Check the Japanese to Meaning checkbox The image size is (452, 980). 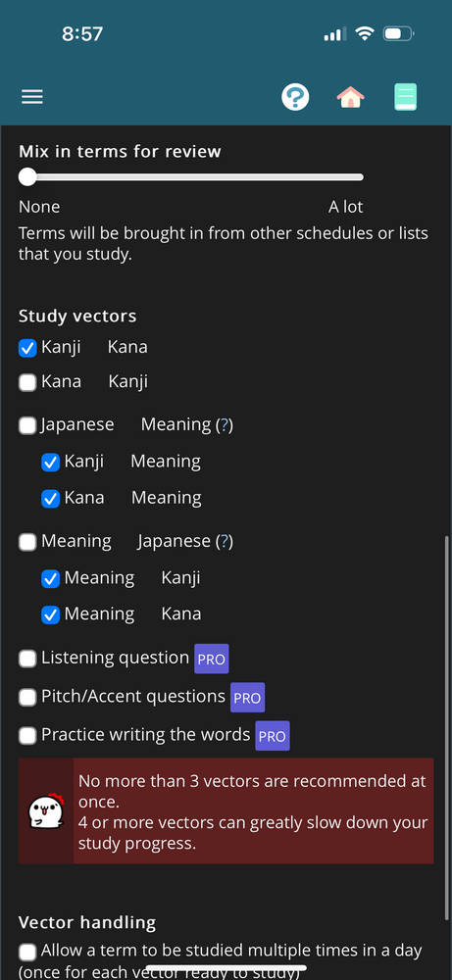(x=27, y=425)
